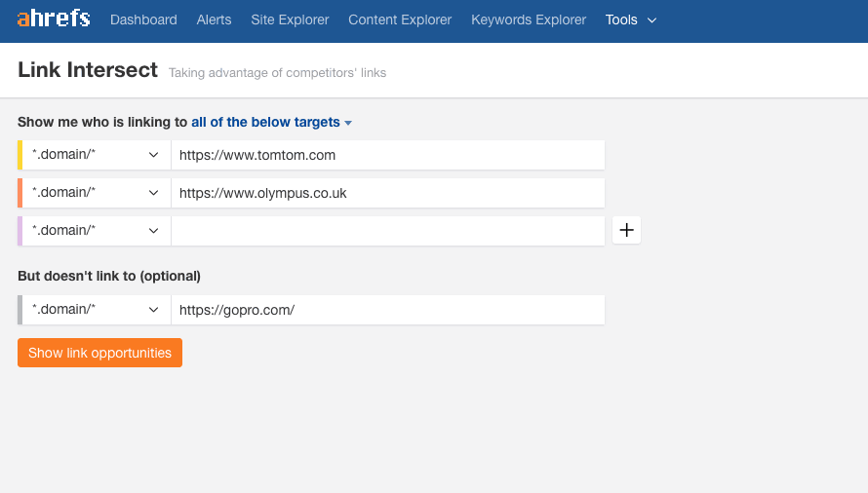This screenshot has height=493, width=868.
Task: Click the chevron next to Tools
Action: click(x=652, y=20)
